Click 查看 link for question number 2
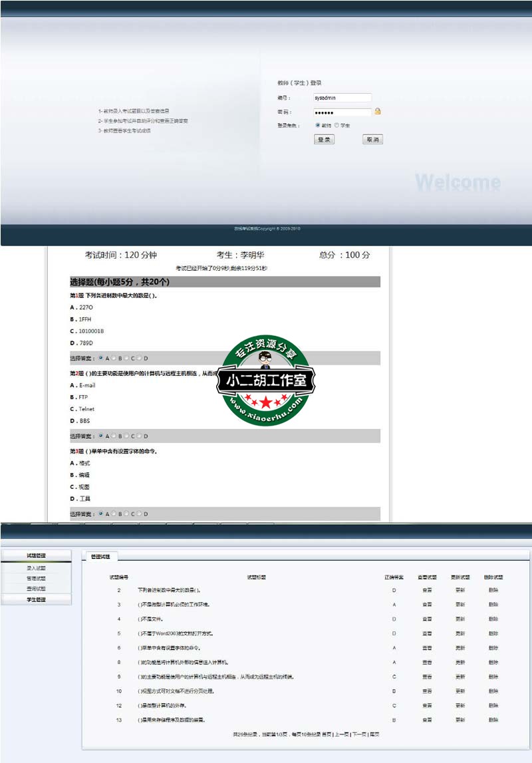Viewport: 532px width, 763px height. click(x=427, y=590)
